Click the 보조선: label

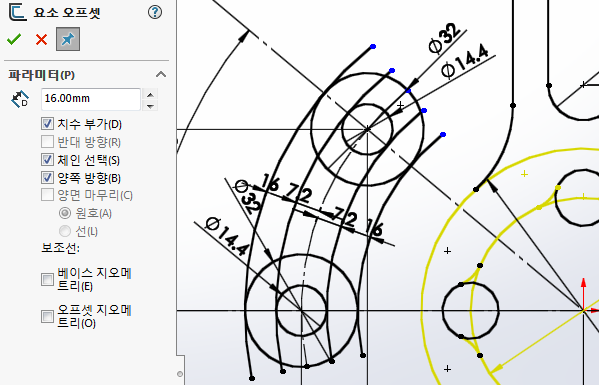pos(60,248)
